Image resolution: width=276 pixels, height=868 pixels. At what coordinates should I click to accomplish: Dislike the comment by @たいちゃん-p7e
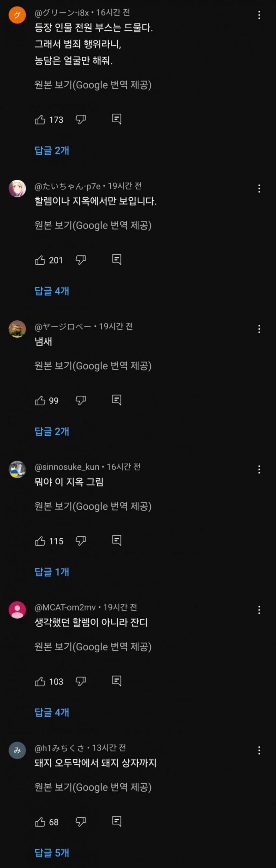point(81,260)
